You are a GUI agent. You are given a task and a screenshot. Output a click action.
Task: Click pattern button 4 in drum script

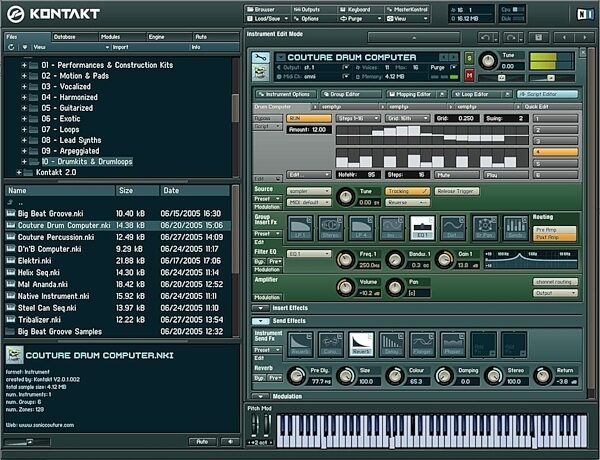pos(555,152)
